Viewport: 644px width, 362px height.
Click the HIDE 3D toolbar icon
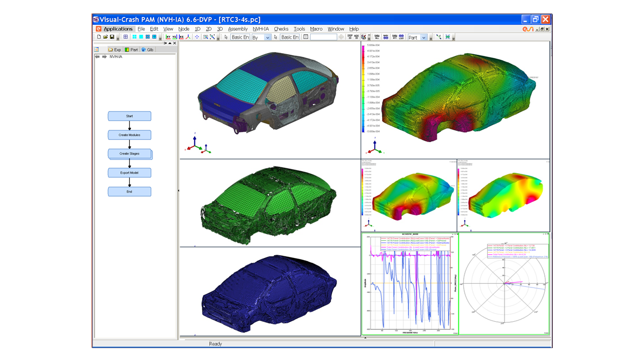click(x=356, y=37)
